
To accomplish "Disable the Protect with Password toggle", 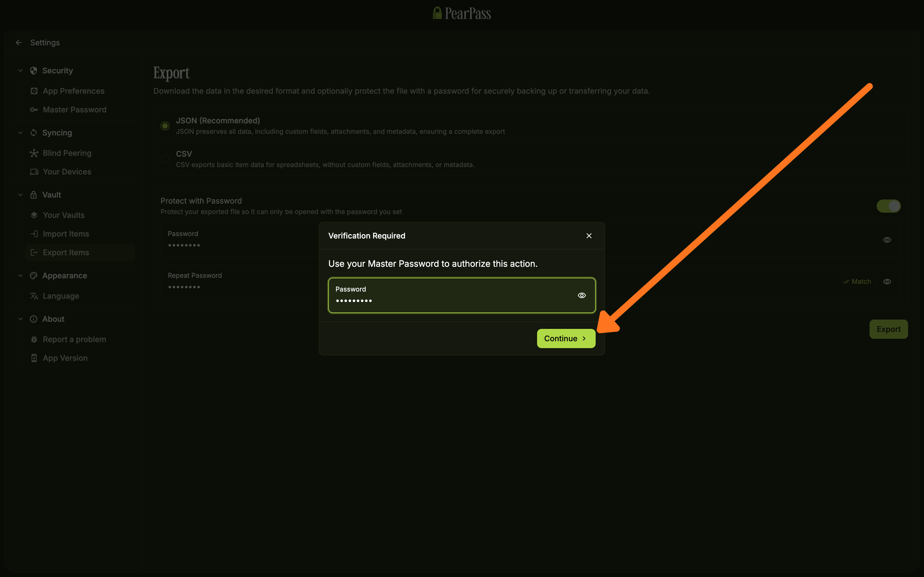I will [x=888, y=206].
